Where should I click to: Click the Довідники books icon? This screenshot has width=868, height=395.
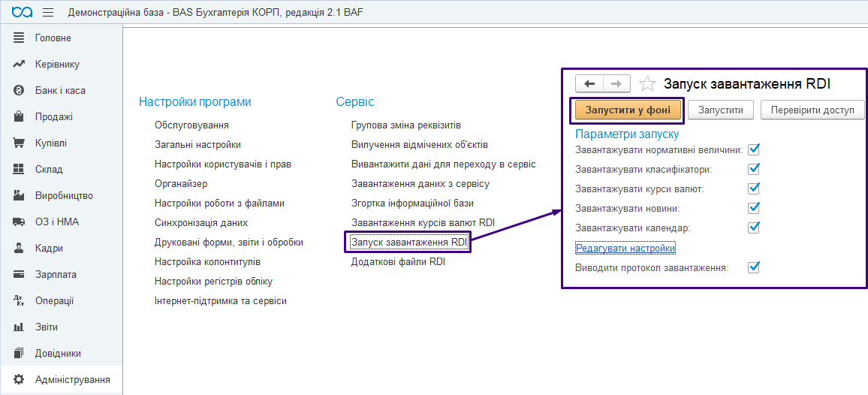pyautogui.click(x=19, y=353)
